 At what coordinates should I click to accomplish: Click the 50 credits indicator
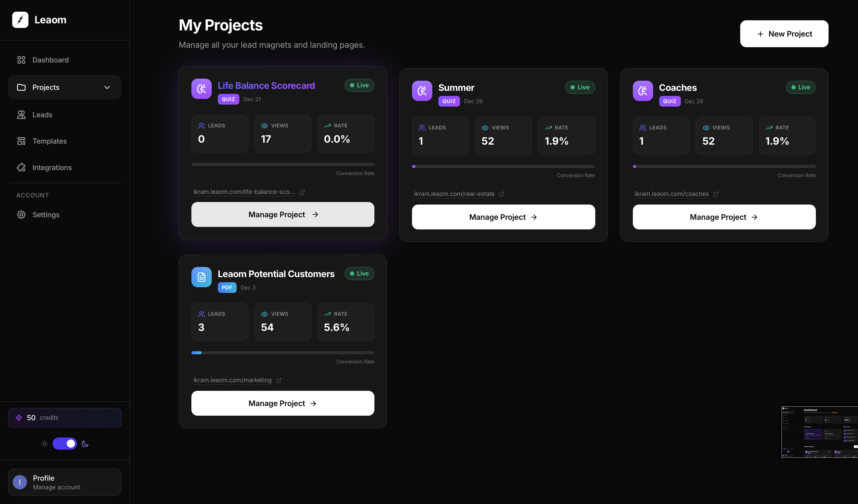64,417
